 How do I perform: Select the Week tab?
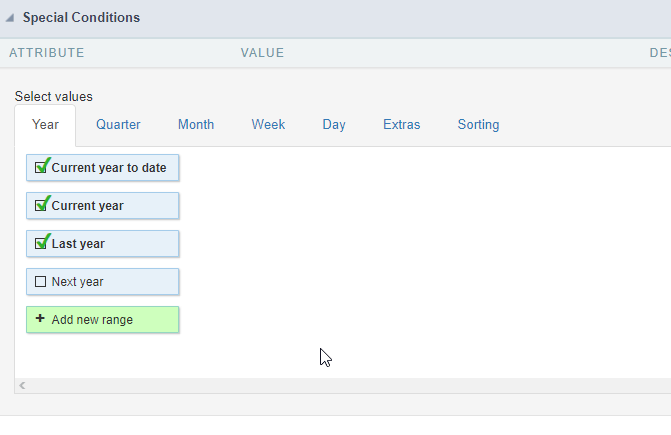pyautogui.click(x=268, y=125)
